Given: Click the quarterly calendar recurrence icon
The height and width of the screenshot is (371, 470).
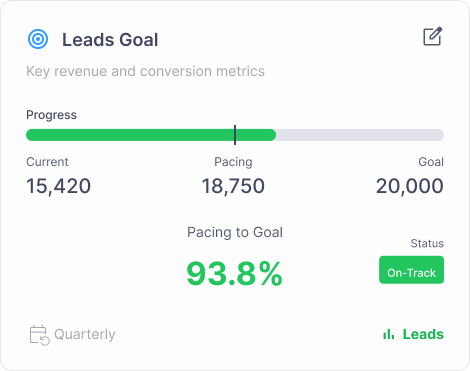Looking at the screenshot, I should pyautogui.click(x=39, y=335).
